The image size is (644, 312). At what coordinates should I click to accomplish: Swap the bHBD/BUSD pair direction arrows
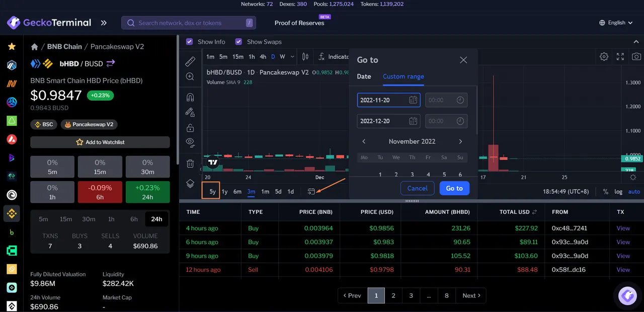click(x=111, y=63)
